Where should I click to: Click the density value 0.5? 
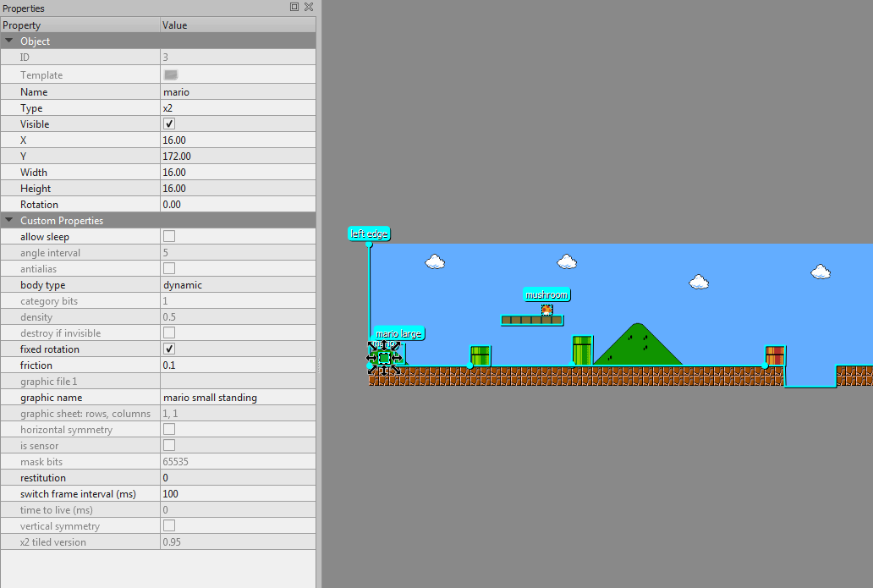[239, 317]
